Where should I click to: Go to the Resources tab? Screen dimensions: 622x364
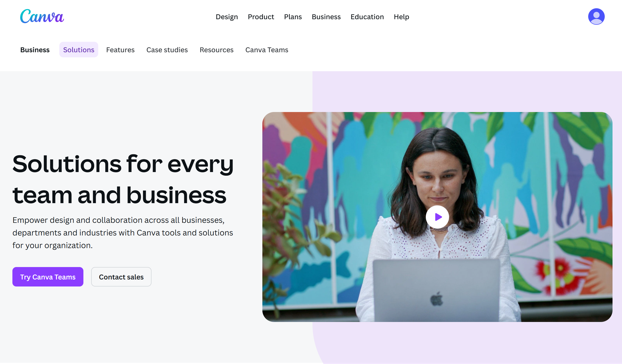point(216,50)
